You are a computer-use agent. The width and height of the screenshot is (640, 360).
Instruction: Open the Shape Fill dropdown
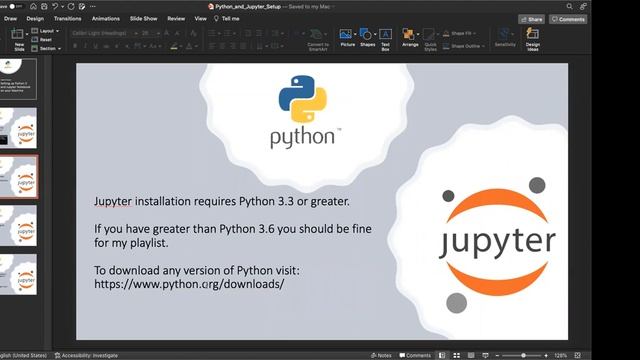tap(460, 33)
